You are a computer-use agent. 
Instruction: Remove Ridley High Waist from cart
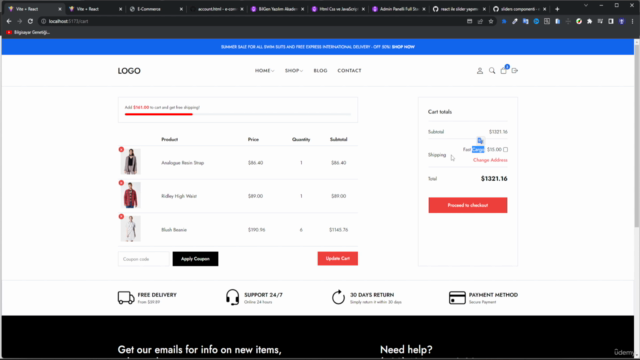121,183
